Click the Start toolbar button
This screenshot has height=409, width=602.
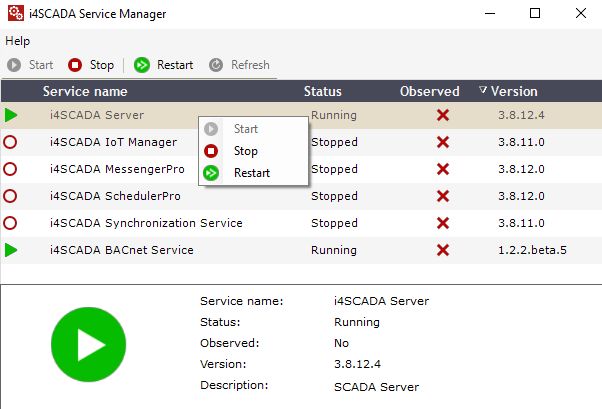[30, 65]
